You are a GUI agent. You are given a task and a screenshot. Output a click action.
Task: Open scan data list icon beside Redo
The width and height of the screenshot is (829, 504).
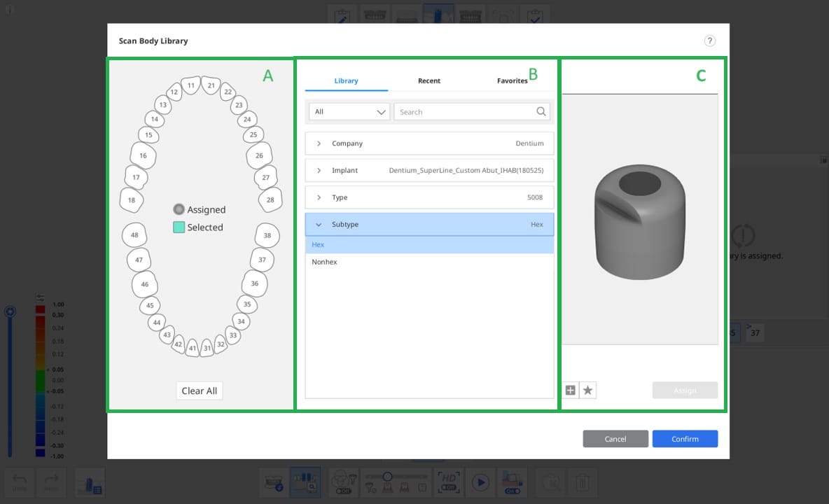tap(90, 484)
